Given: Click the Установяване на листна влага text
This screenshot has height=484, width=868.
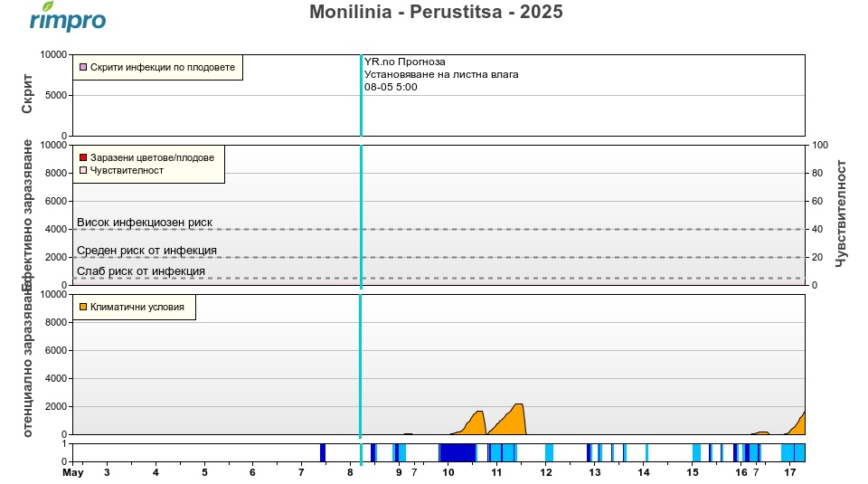Looking at the screenshot, I should 441,74.
